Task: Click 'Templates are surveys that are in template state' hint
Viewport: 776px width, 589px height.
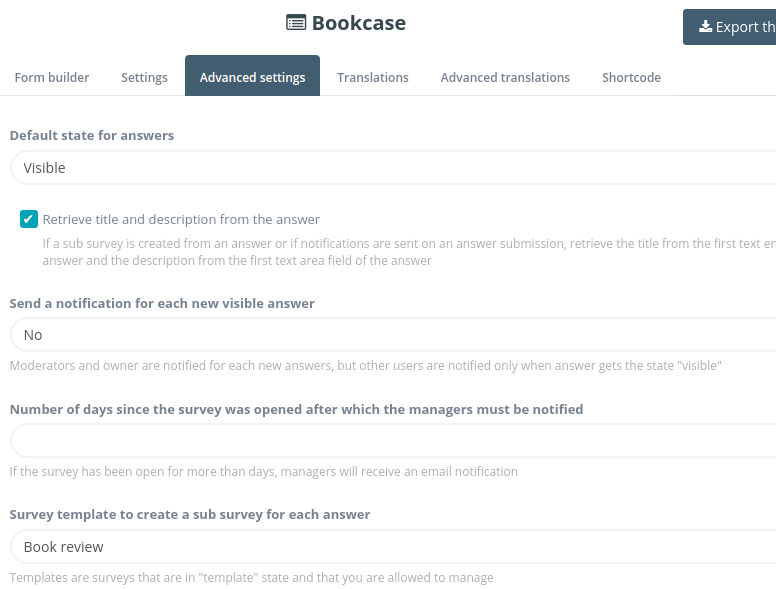Action: point(251,578)
